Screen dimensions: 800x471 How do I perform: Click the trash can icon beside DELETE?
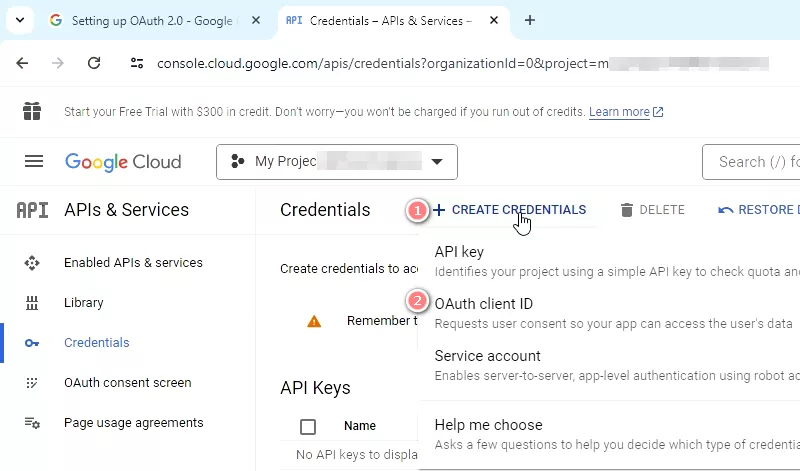[627, 210]
